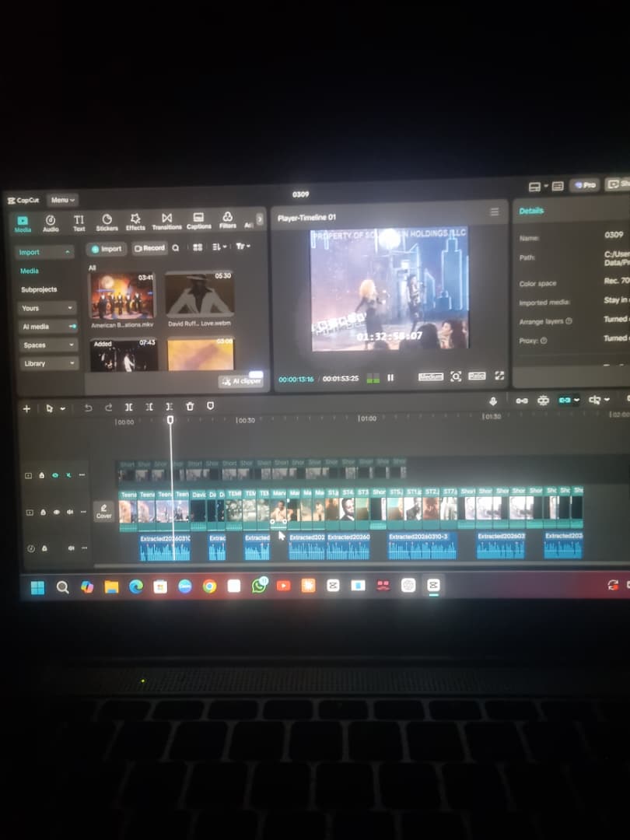The image size is (630, 840).
Task: Hide the top overlay track
Action: pos(55,475)
